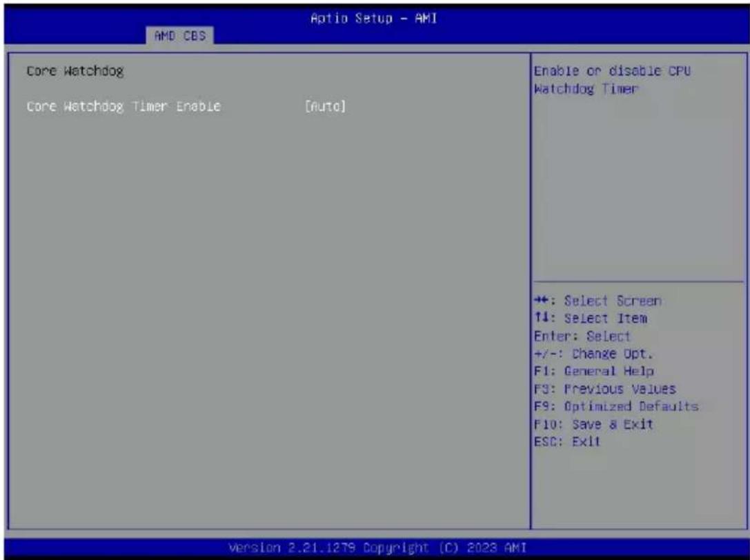The width and height of the screenshot is (750, 560).
Task: Click the 'F9: Optimized Defaults' hint
Action: (x=617, y=406)
